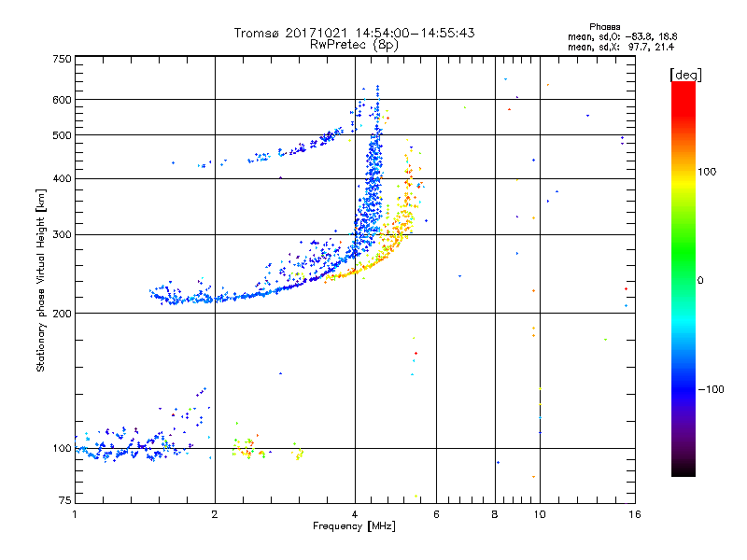Select the "mean, sd,O: -83.8, 18.8" line
This screenshot has width=747, height=560.
coord(622,37)
